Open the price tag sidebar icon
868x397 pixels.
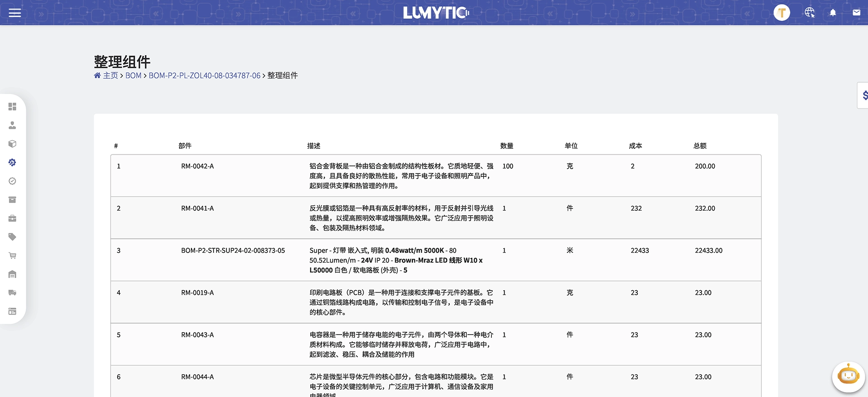13,237
